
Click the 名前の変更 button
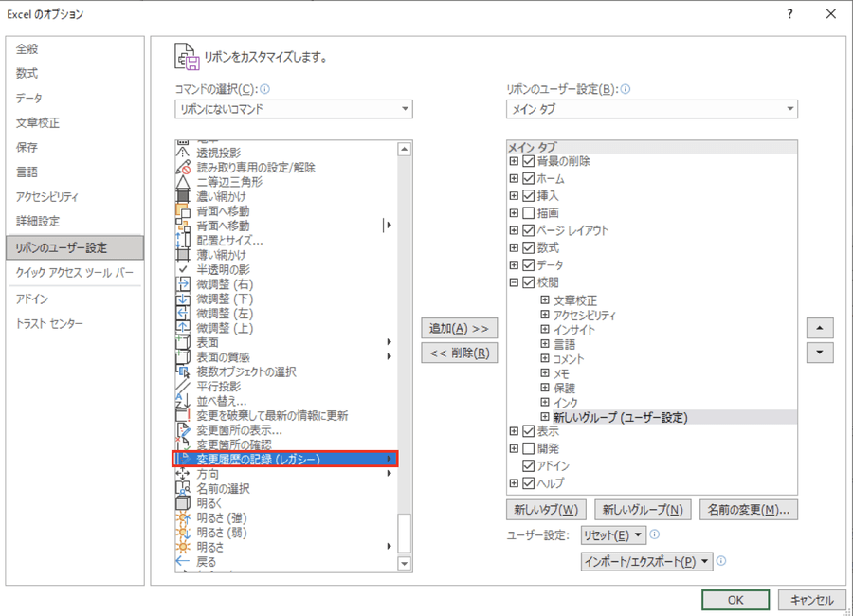tap(749, 510)
